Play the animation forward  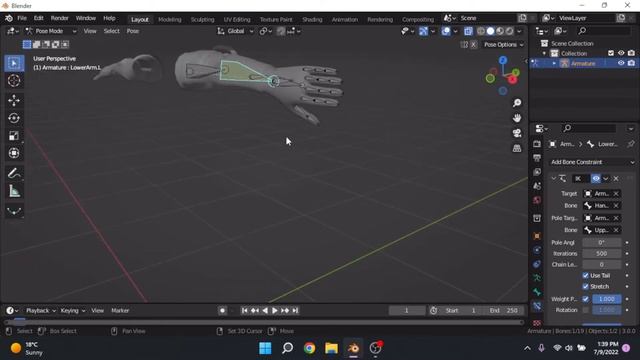pos(275,311)
